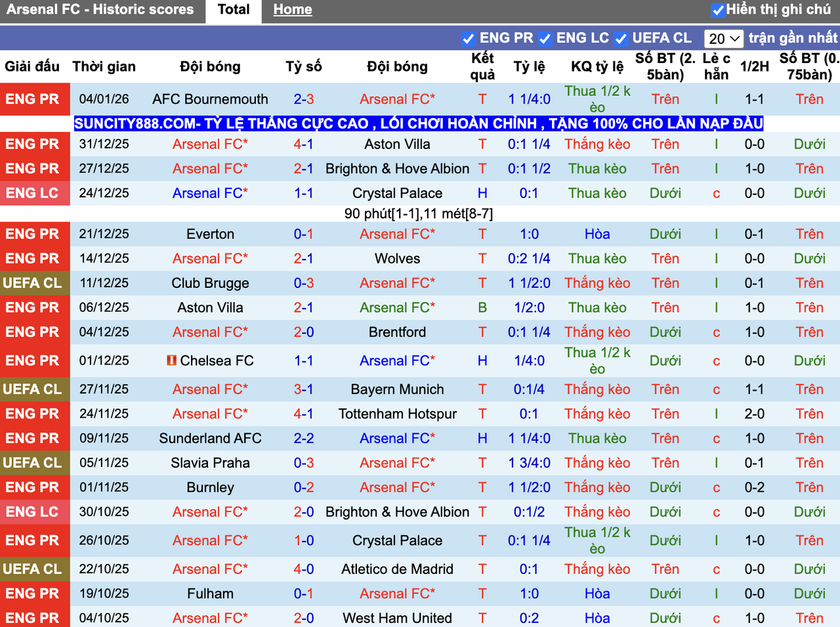Uncheck the ENG LC league filter

[545, 39]
